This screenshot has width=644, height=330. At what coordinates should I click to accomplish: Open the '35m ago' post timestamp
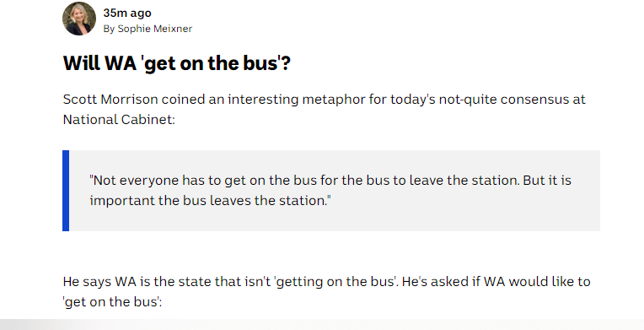[x=127, y=14]
